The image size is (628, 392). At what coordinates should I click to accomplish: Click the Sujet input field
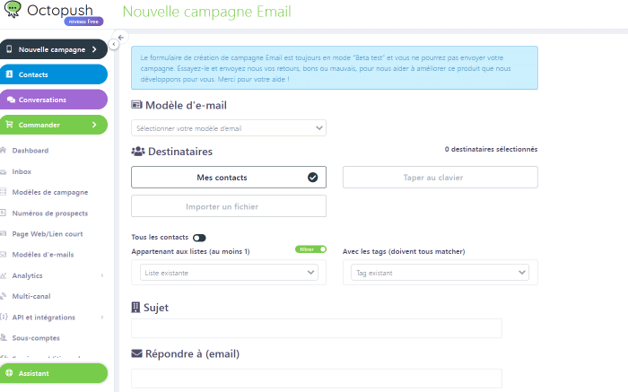click(316, 328)
